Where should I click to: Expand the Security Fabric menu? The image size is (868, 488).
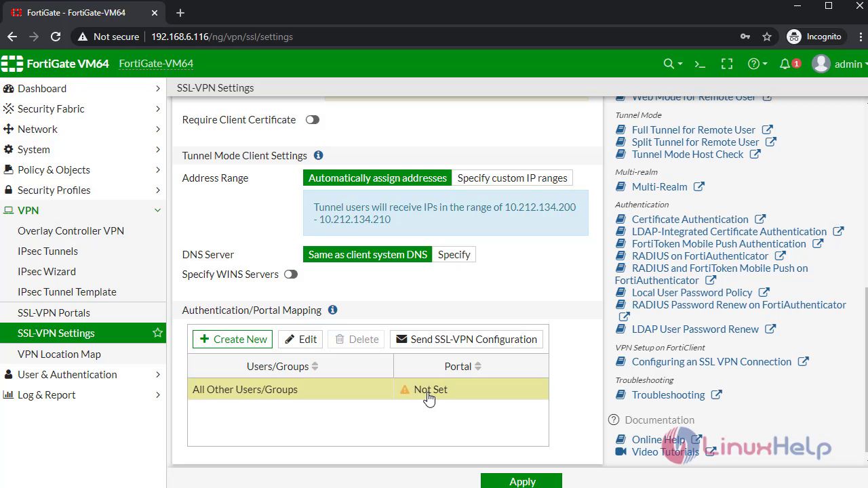pos(83,108)
